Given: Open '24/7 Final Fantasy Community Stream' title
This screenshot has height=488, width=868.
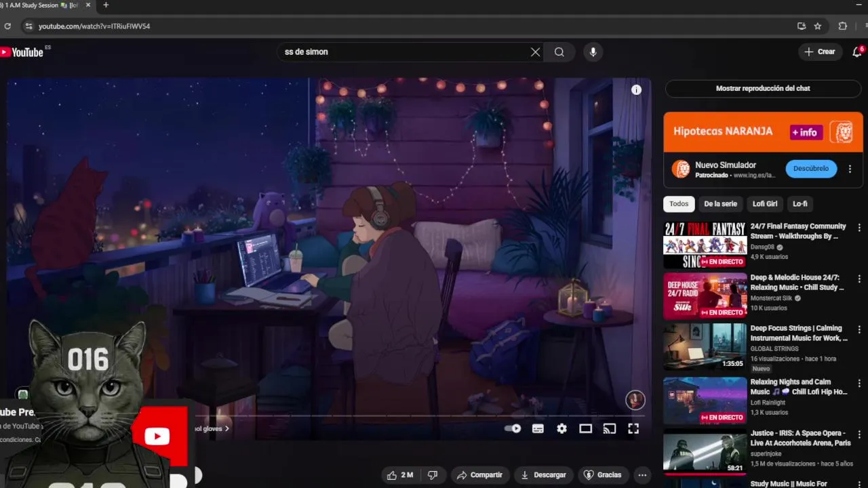Looking at the screenshot, I should tap(798, 231).
